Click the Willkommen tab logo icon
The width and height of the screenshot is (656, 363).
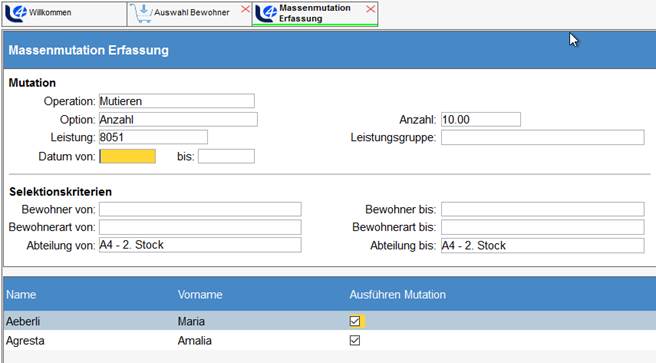16,13
